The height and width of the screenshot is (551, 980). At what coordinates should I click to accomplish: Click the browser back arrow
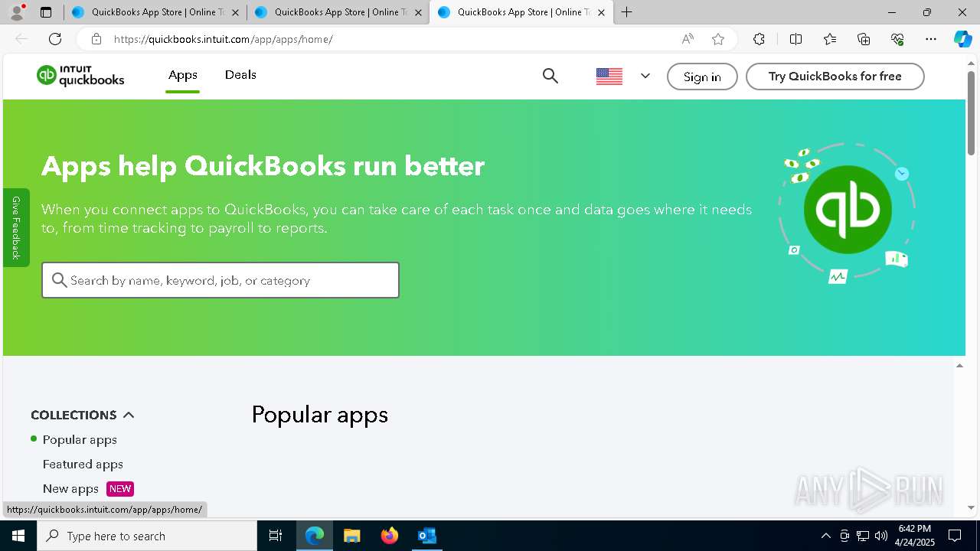tap(21, 39)
